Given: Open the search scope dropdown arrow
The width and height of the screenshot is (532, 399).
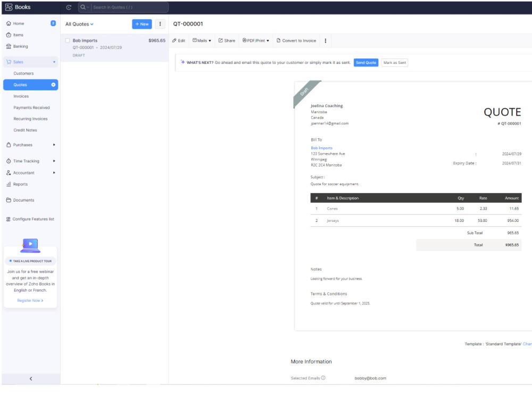Looking at the screenshot, I should (88, 7).
